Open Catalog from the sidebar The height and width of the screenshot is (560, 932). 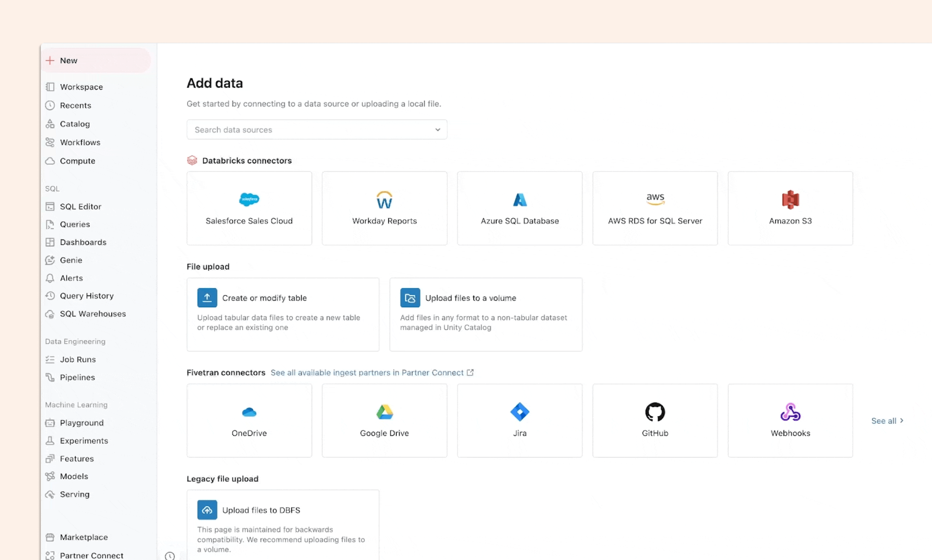[75, 124]
